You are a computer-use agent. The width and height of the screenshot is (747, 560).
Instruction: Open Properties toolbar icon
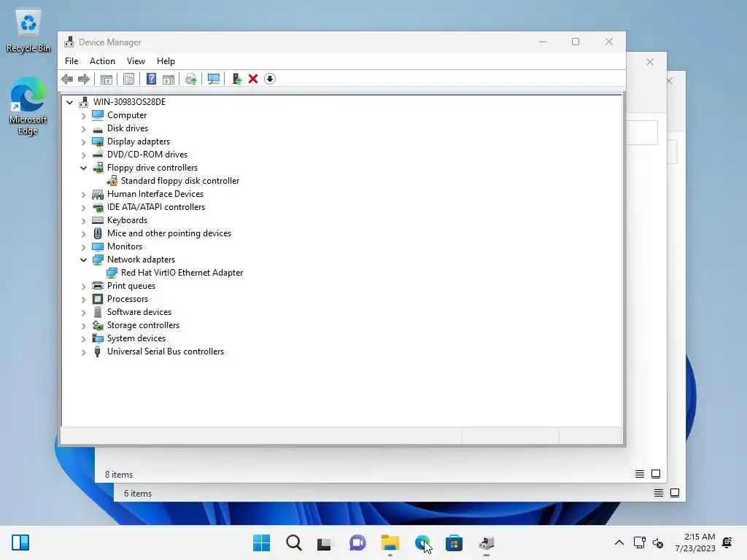point(128,79)
